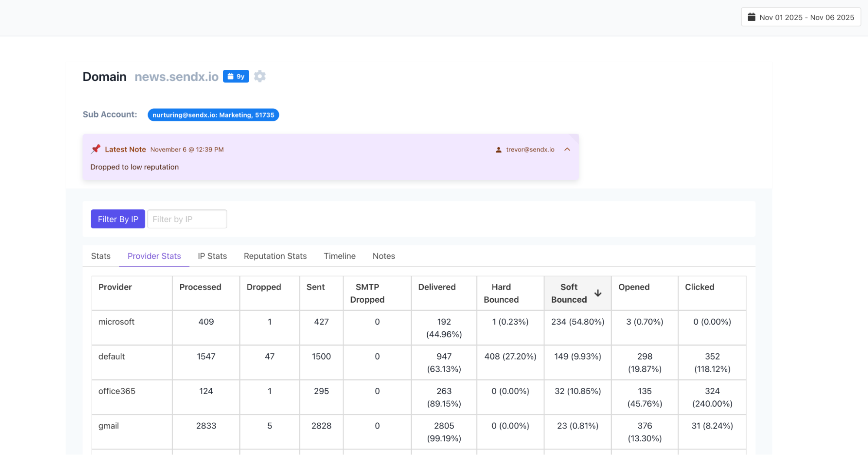Click the Soft Bounced sort arrow
Viewport: 868px width, 455px height.
pos(598,293)
